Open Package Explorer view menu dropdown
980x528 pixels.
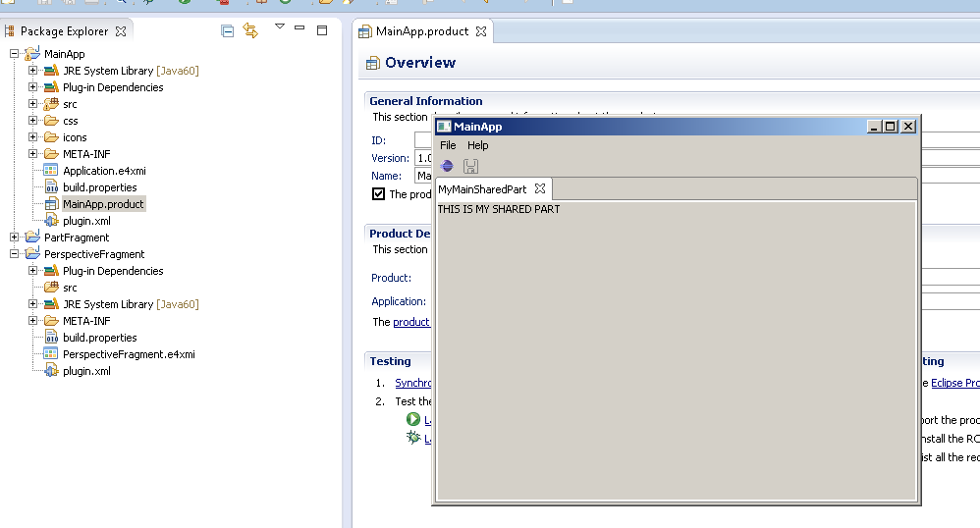pos(279,27)
